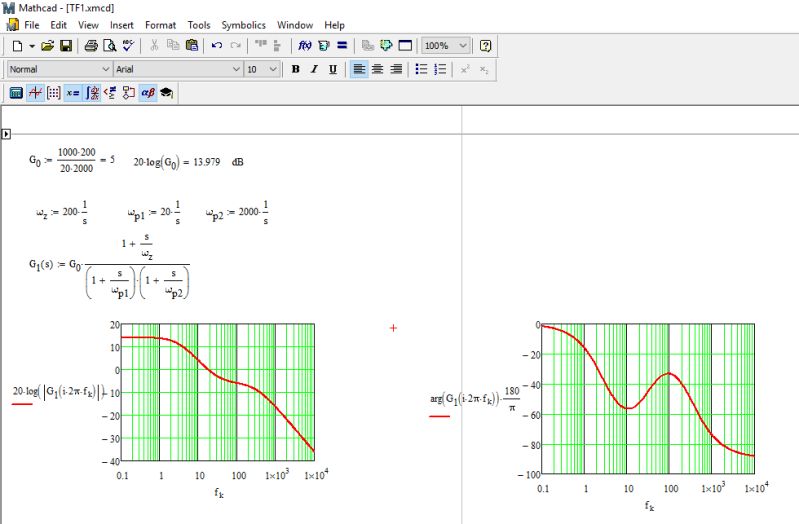The width and height of the screenshot is (799, 524).
Task: Toggle center alignment
Action: (x=378, y=69)
